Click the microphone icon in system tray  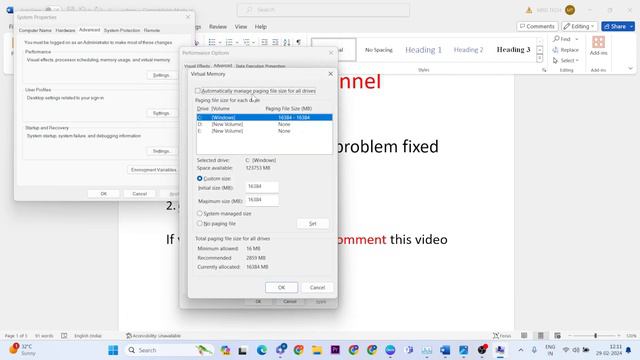pos(534,350)
